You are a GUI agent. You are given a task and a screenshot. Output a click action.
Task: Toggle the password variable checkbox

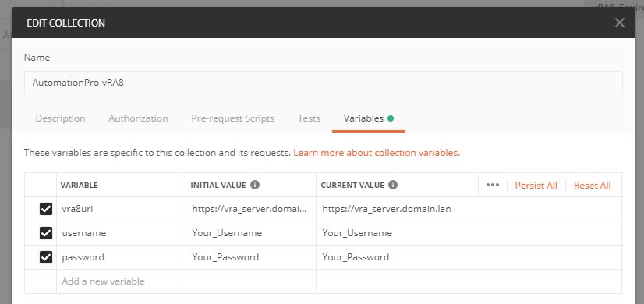[x=45, y=257]
